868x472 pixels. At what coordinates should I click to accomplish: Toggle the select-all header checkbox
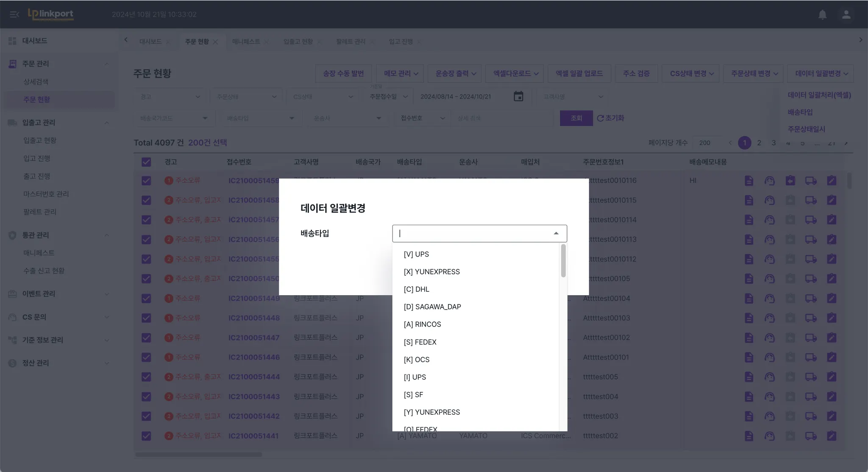pyautogui.click(x=146, y=162)
